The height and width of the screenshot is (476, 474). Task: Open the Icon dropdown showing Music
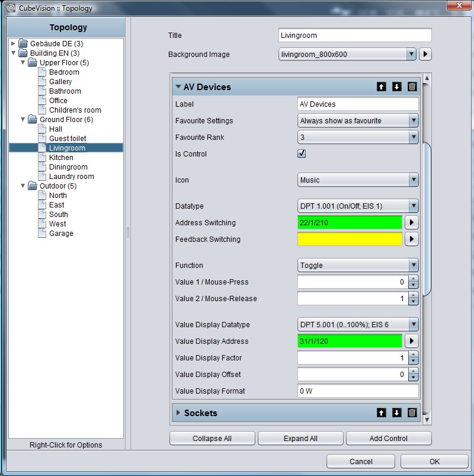[x=358, y=180]
